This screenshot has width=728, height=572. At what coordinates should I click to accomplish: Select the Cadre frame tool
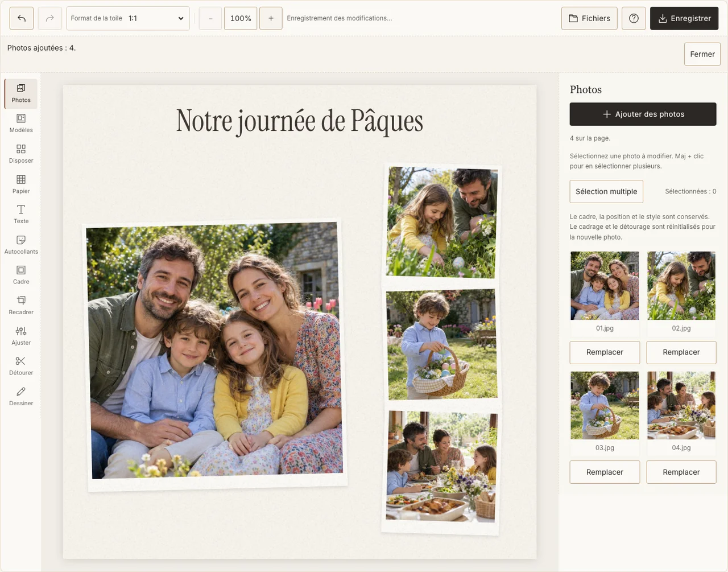21,275
